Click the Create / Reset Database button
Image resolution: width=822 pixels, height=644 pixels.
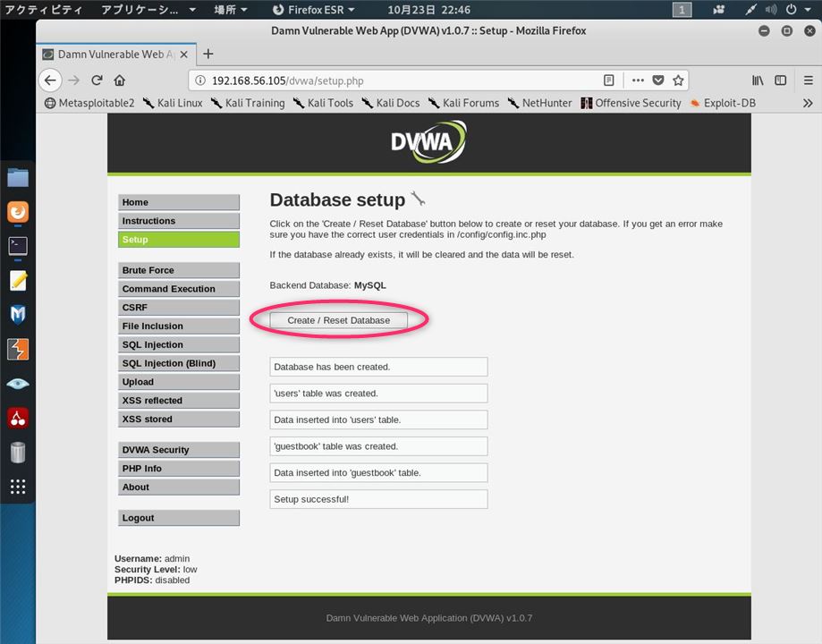point(339,320)
